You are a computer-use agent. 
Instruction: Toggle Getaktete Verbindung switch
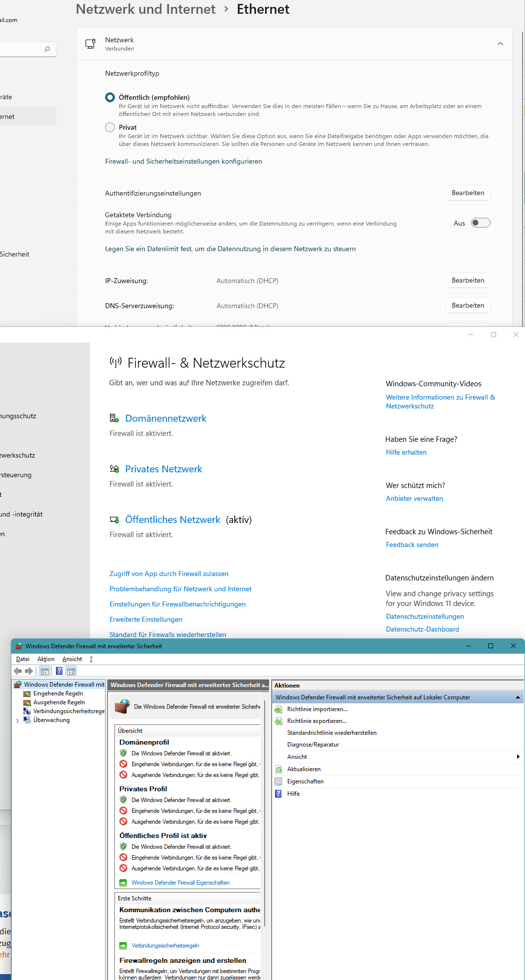(x=480, y=223)
